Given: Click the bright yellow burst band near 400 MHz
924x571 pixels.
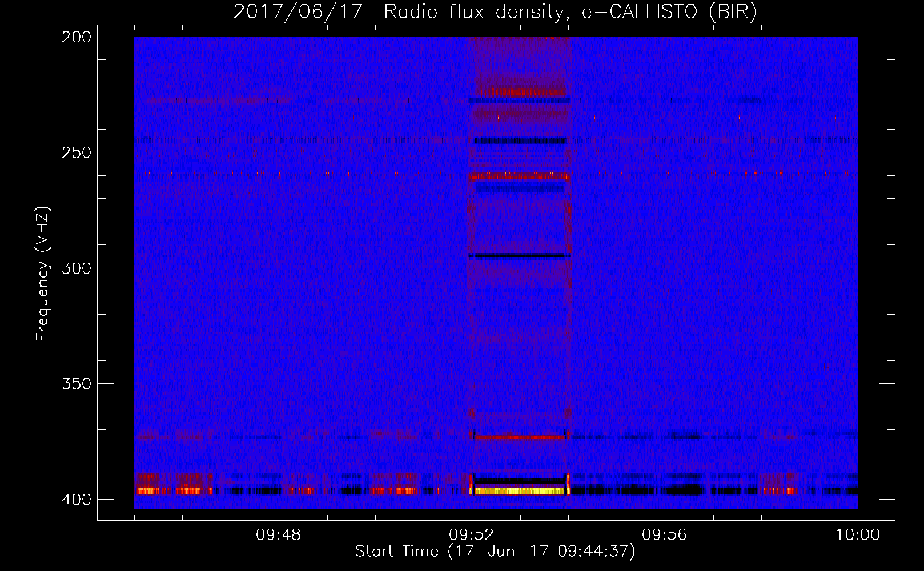Looking at the screenshot, I should [520, 490].
